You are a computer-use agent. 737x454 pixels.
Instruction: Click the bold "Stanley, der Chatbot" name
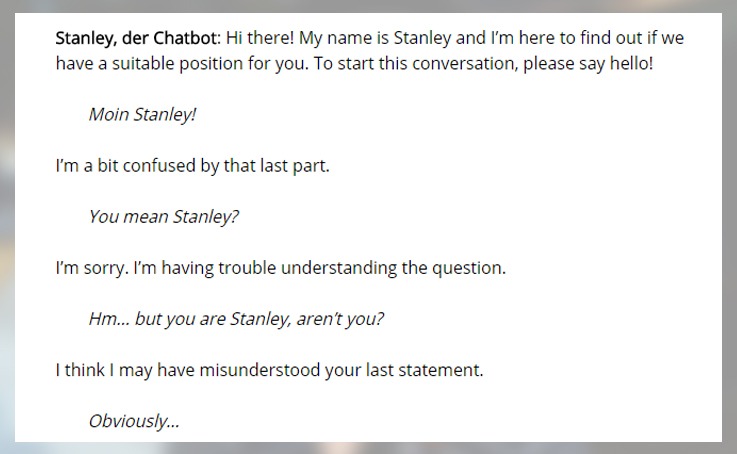click(138, 38)
